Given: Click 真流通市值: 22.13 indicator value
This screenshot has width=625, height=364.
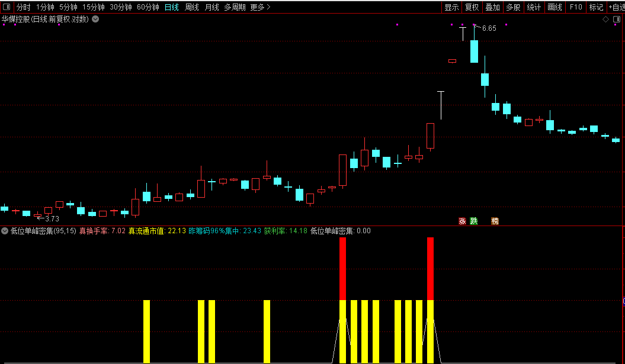Looking at the screenshot, I should tap(157, 231).
